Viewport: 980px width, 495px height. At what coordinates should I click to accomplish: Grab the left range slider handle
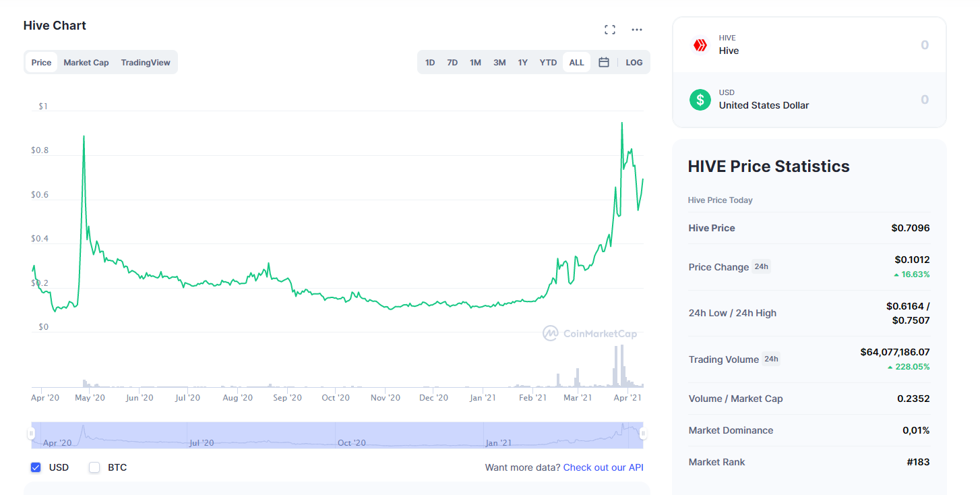[x=31, y=434]
